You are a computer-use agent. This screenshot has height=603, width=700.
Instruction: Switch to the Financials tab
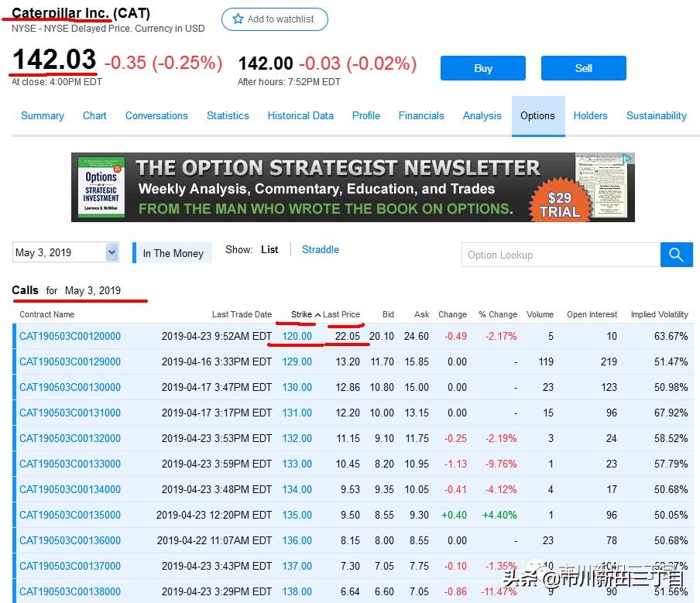421,115
